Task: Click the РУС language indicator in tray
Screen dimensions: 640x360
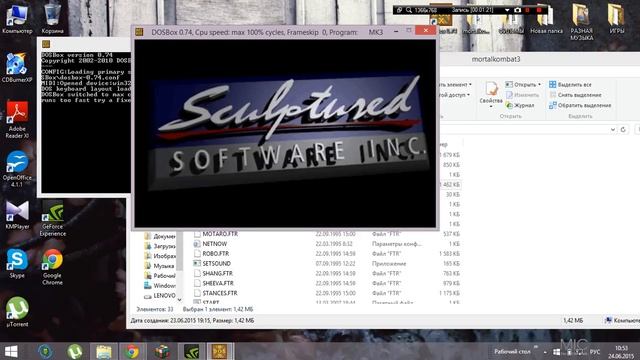Action: point(595,352)
